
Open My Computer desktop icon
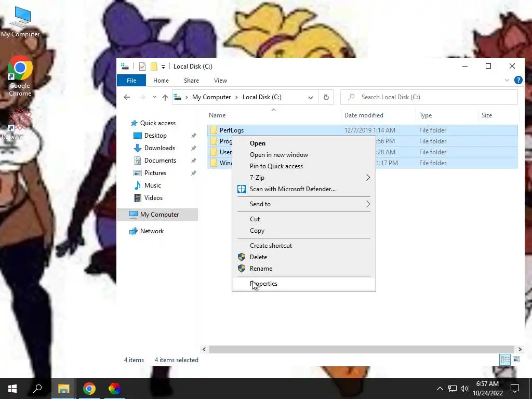(x=20, y=22)
